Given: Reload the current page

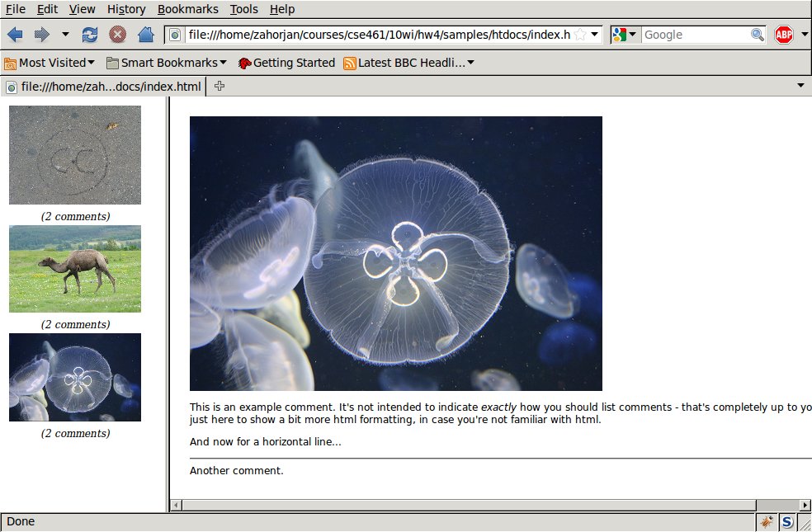Looking at the screenshot, I should [90, 35].
